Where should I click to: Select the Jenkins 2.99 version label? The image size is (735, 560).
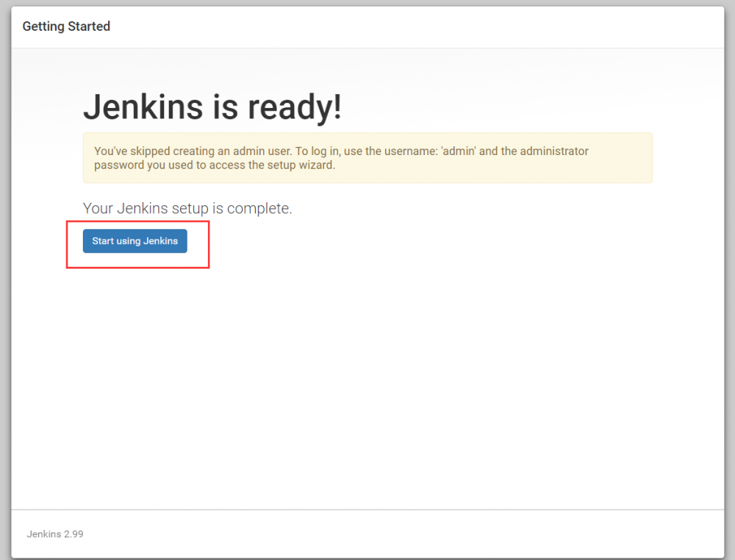coord(54,534)
